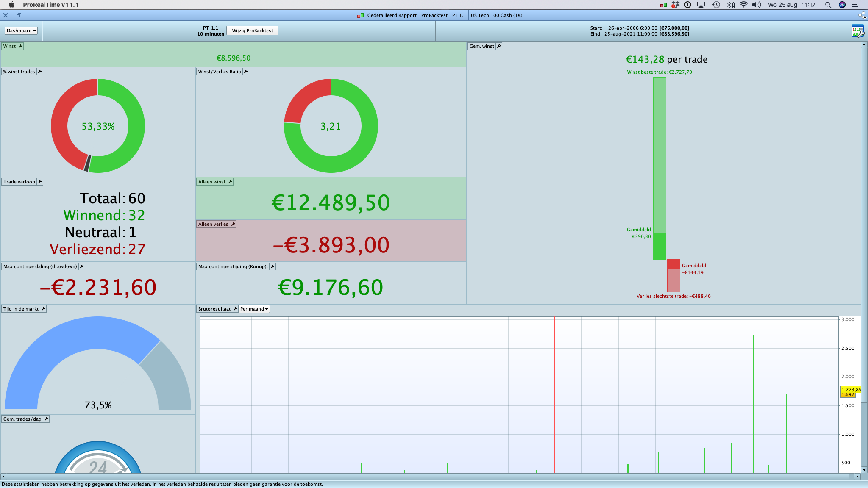Select the Gedetailleerd Rapport tab
This screenshot has width=868, height=488.
(x=391, y=15)
